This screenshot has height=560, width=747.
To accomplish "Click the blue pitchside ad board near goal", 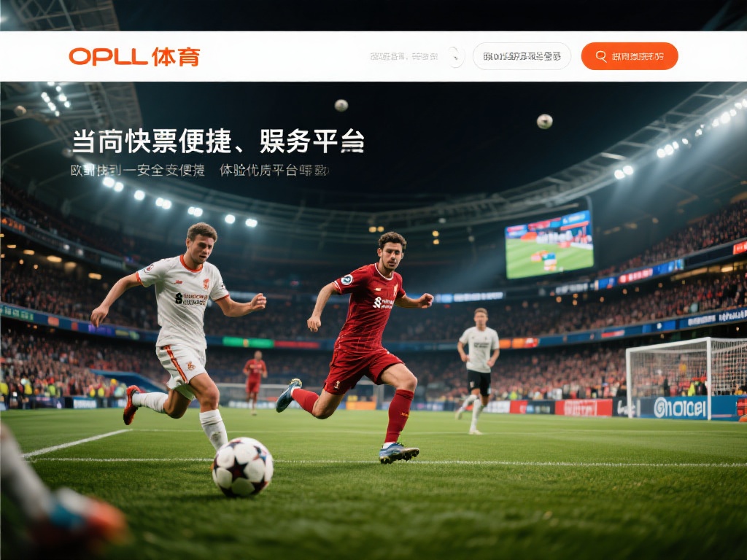I will coord(681,408).
